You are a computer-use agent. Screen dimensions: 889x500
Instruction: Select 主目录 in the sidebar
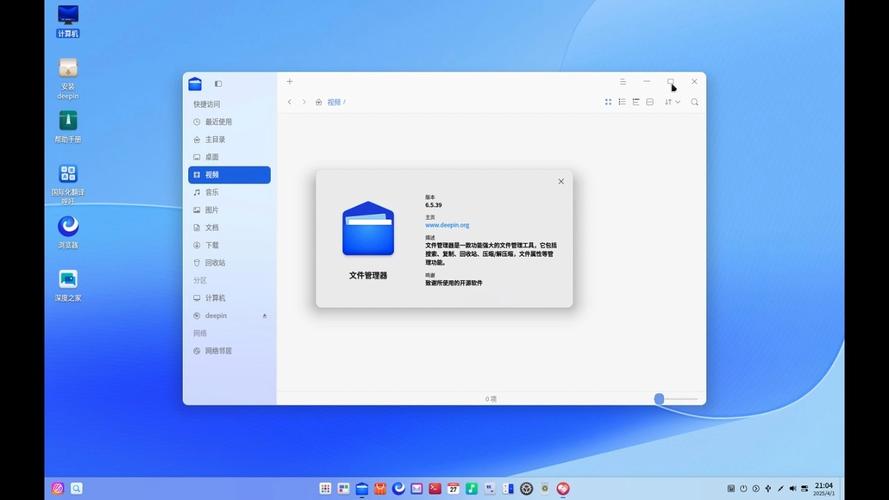point(229,139)
